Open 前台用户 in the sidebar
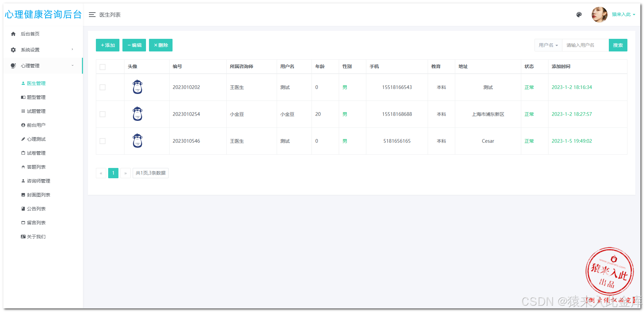This screenshot has height=312, width=644. tap(36, 125)
